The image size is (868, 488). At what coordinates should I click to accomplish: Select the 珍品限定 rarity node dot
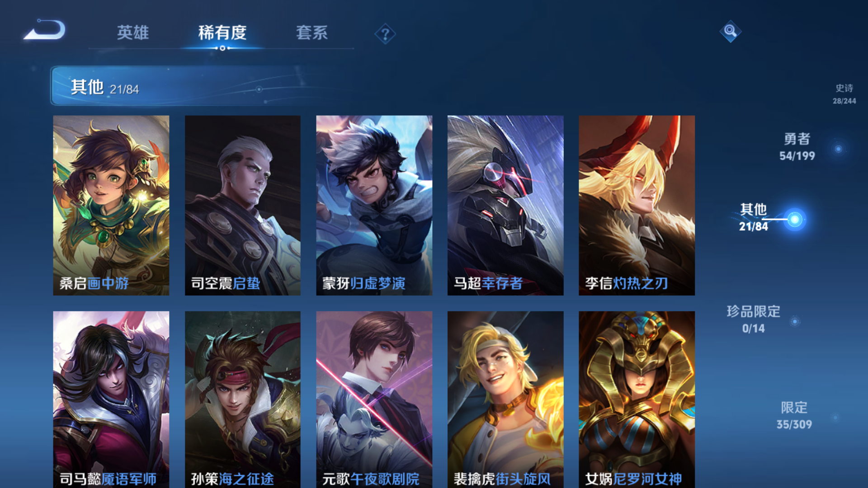point(795,321)
